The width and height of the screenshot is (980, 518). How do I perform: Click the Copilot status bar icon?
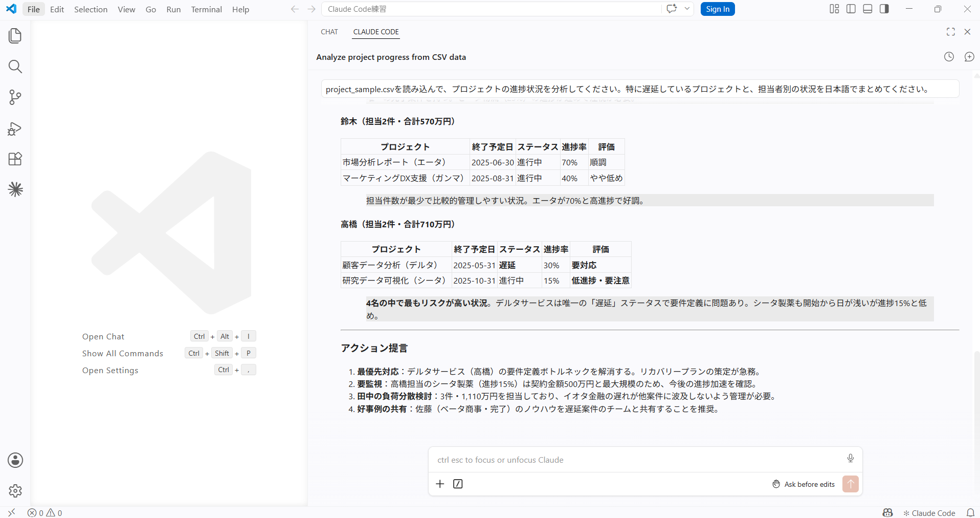tap(887, 512)
